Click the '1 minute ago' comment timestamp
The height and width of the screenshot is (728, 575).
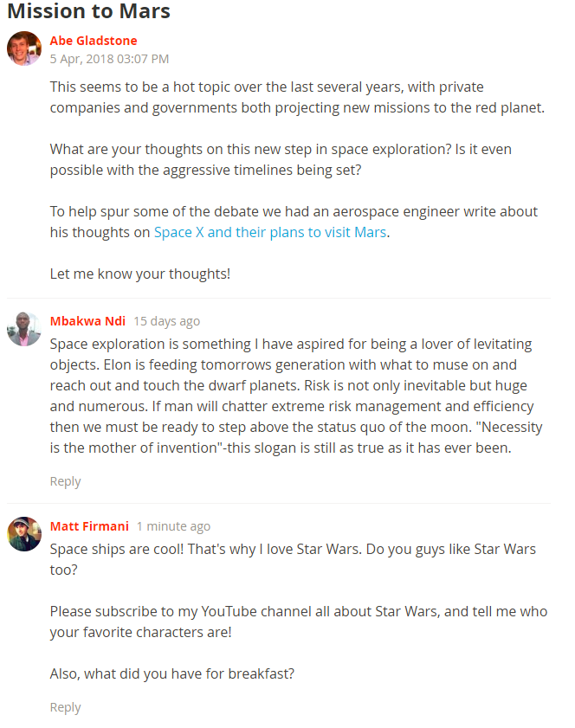[173, 526]
